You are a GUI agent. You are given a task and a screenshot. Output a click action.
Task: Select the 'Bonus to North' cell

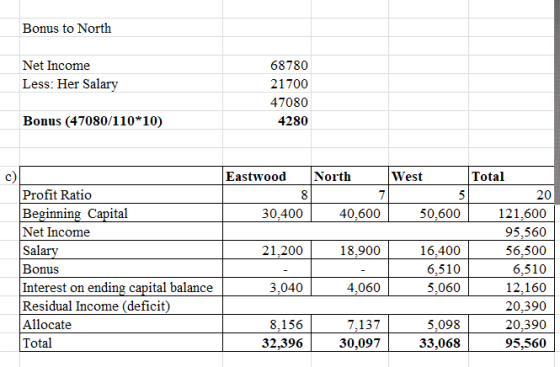(x=121, y=28)
